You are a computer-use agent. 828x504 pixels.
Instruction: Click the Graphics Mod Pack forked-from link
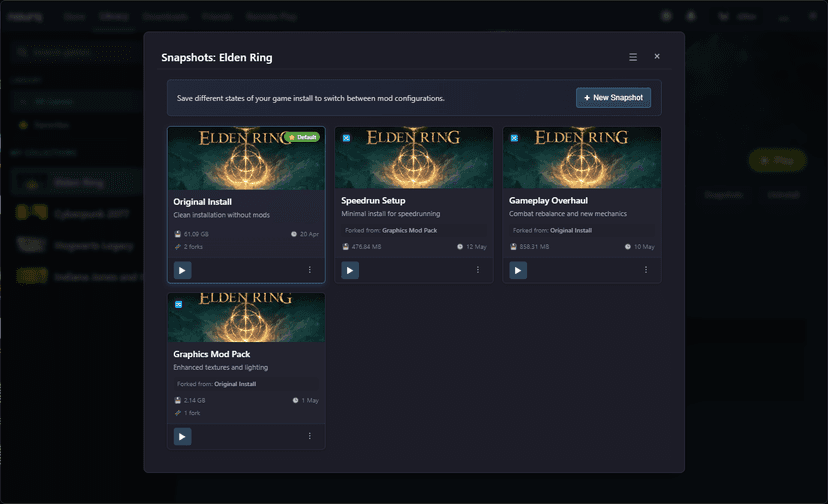tap(409, 230)
